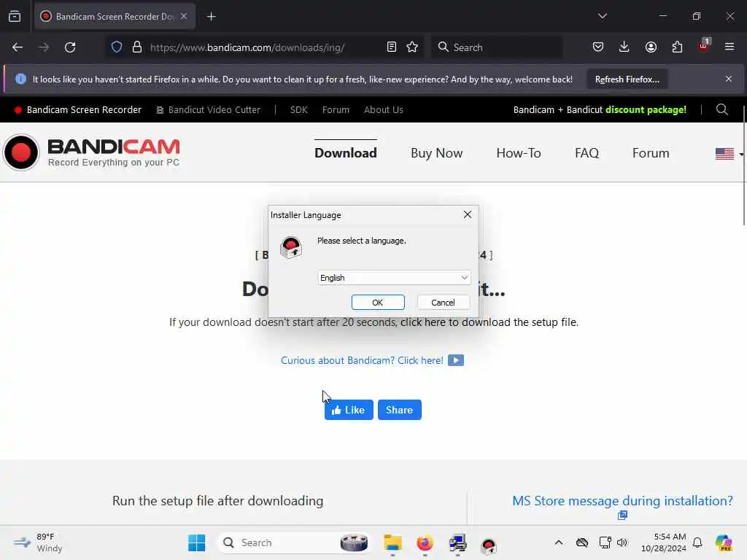Click the Refresh Firefox... button
747x560 pixels.
click(627, 79)
